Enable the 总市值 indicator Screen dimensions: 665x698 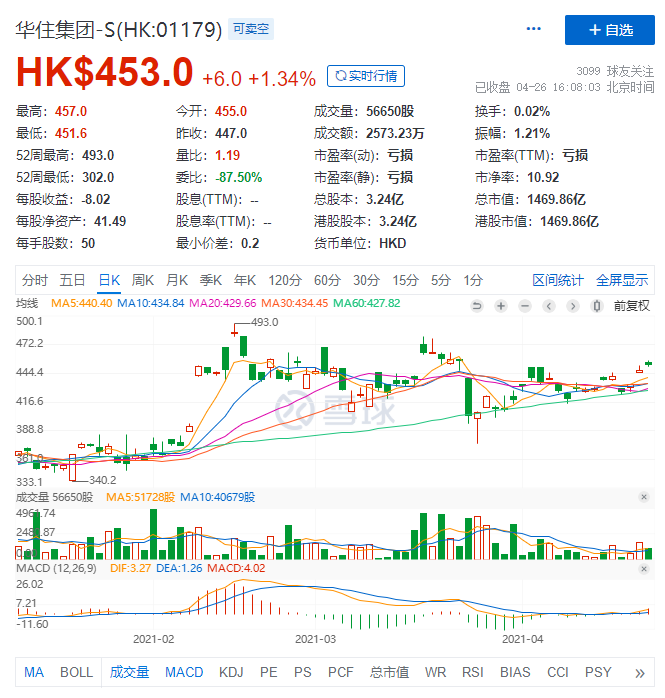pyautogui.click(x=389, y=672)
